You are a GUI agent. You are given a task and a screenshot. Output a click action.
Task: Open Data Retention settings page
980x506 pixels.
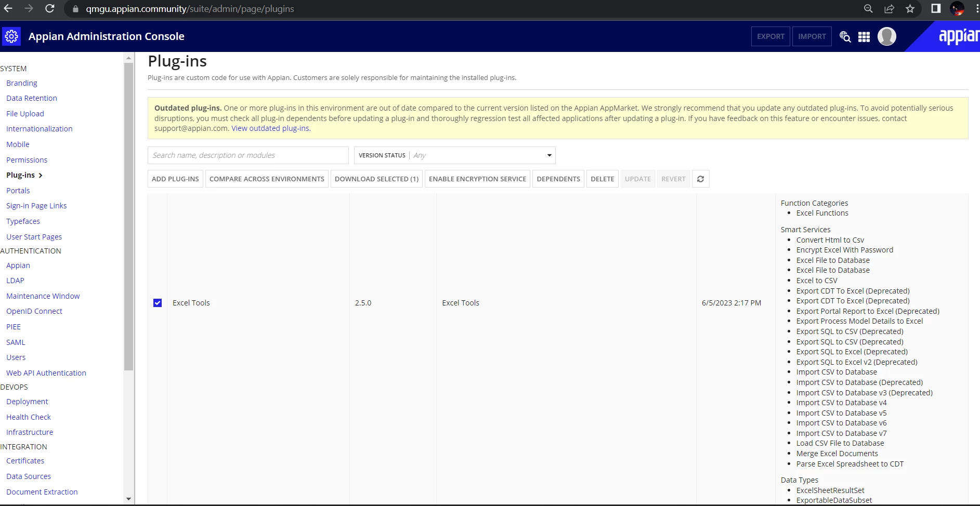pyautogui.click(x=32, y=98)
